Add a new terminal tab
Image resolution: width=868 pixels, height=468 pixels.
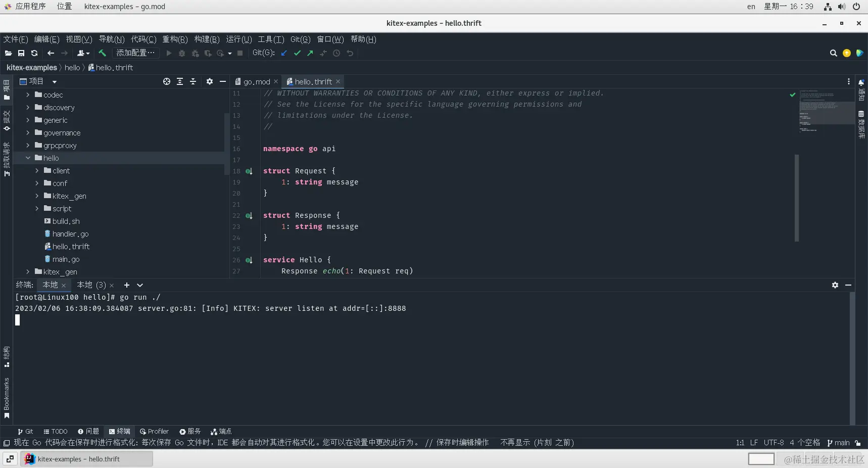127,285
